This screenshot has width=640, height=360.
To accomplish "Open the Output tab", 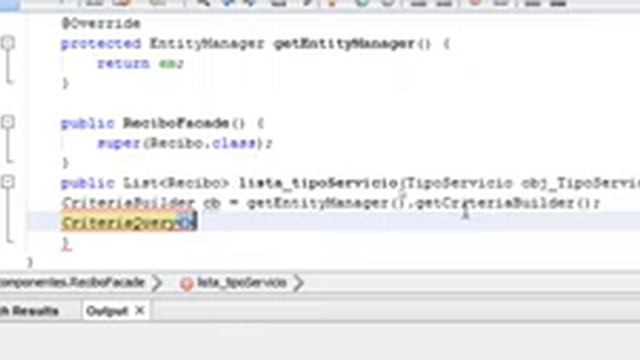I will coord(107,311).
